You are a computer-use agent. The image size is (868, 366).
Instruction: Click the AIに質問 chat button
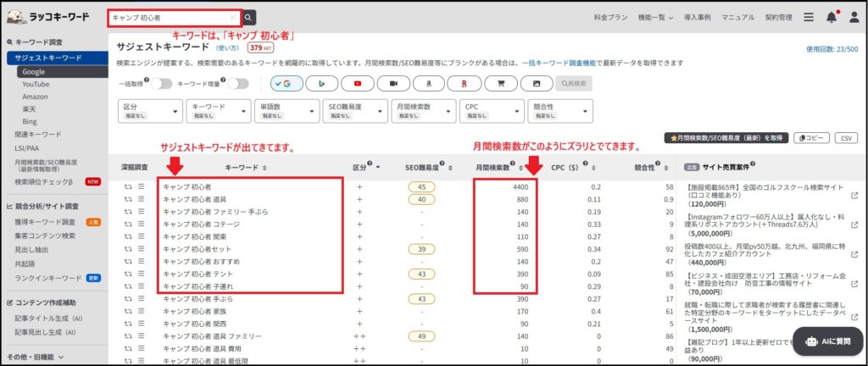coord(828,341)
